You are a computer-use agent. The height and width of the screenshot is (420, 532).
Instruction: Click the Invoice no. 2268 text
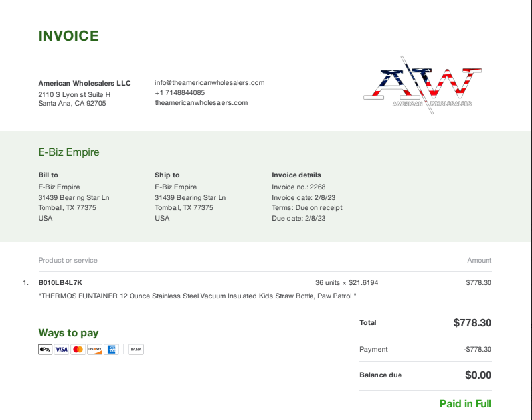pos(299,187)
